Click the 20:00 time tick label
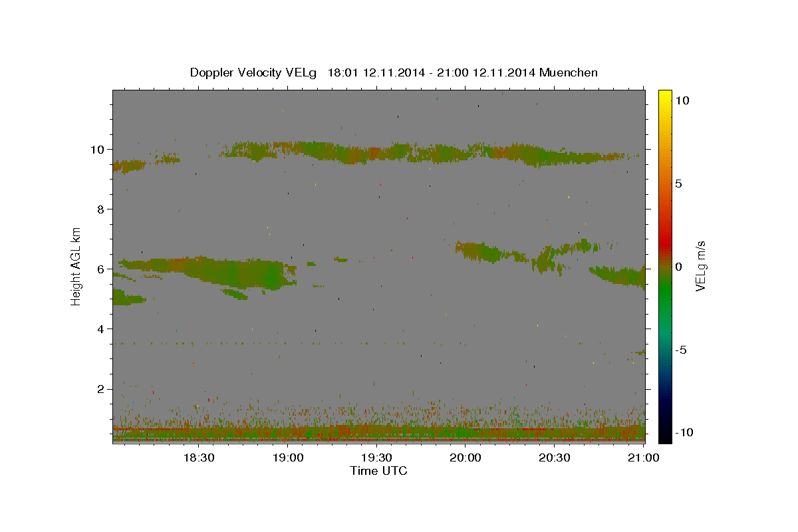Viewport: 798px width, 532px height. (465, 458)
